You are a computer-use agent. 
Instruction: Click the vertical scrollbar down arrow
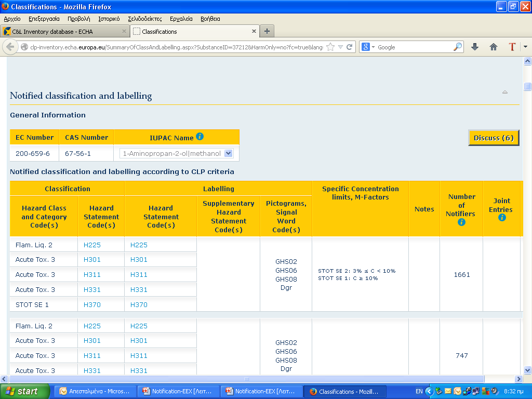(x=527, y=370)
